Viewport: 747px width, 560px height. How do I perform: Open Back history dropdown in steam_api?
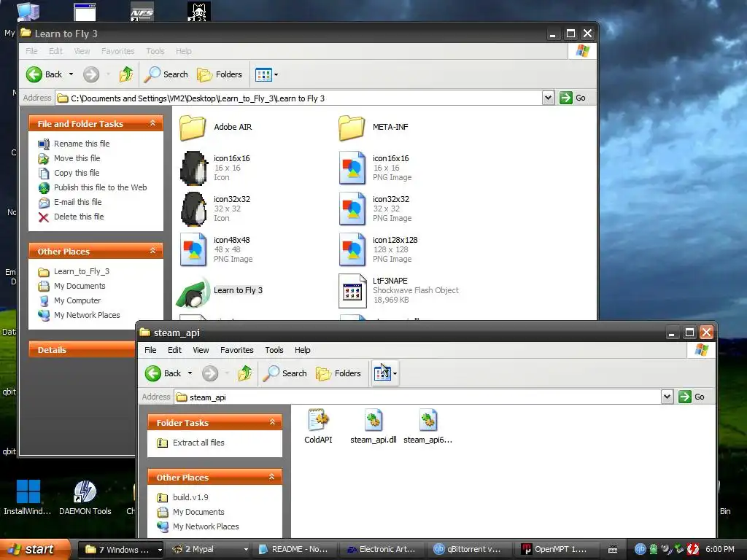pos(190,373)
